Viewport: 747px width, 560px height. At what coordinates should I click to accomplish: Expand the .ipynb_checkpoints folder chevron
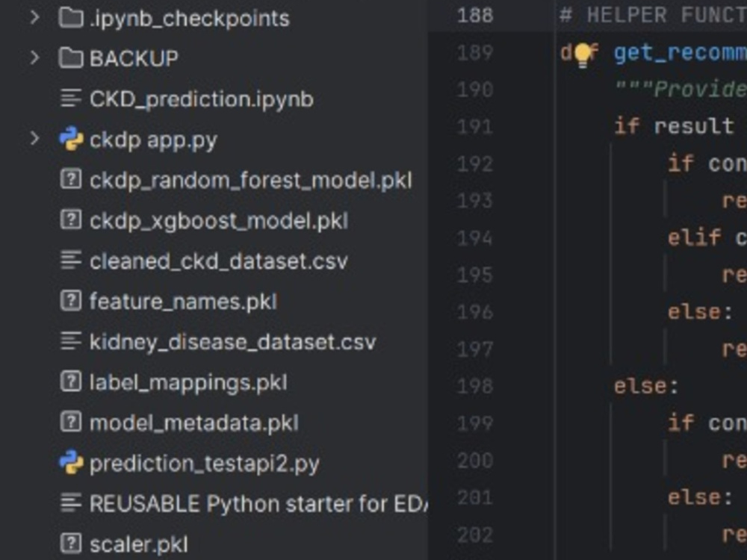click(x=34, y=18)
